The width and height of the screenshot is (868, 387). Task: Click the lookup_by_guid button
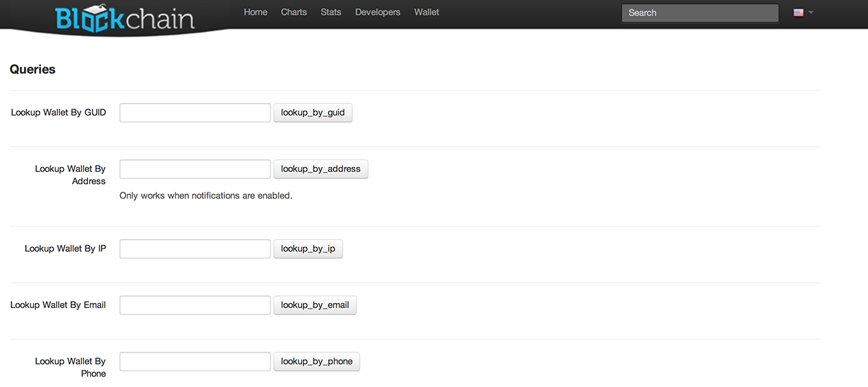[313, 113]
